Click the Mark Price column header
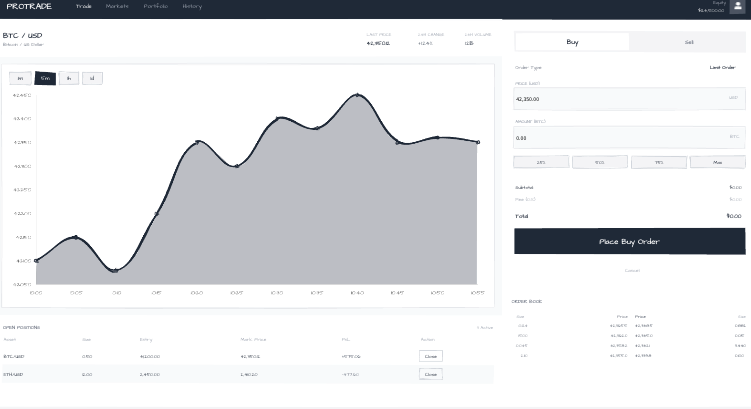Image resolution: width=751 pixels, height=409 pixels. [x=253, y=340]
